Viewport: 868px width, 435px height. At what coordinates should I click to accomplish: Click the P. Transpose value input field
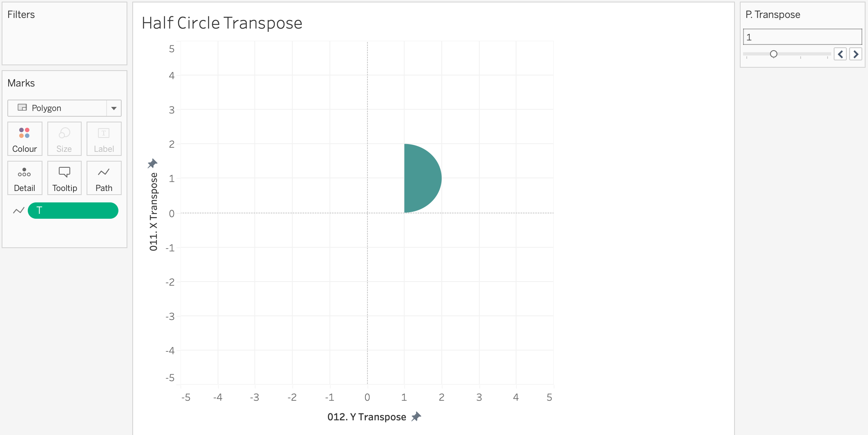[x=802, y=37]
